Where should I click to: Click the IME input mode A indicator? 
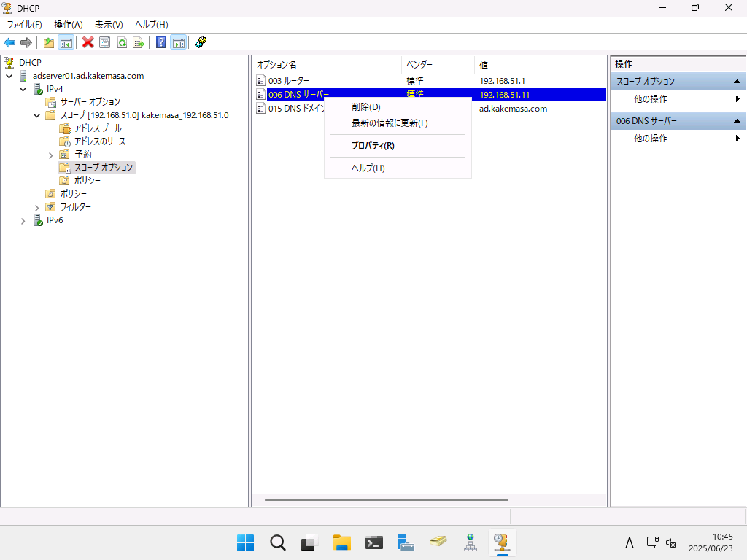[630, 542]
